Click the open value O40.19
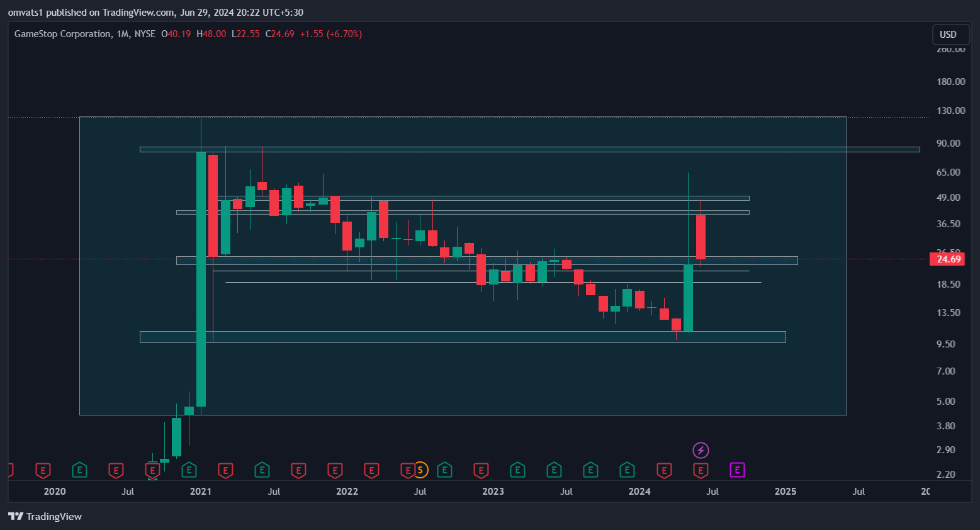 tap(176, 34)
